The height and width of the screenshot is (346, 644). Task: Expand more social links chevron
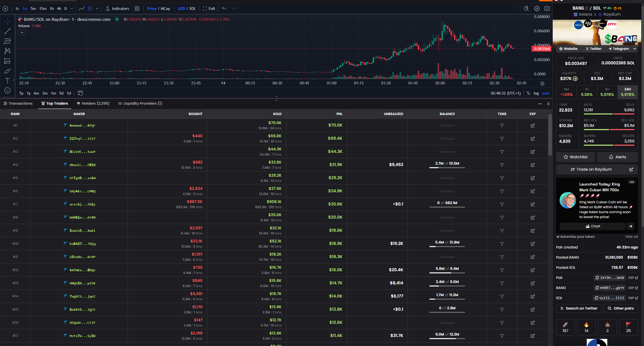(635, 49)
